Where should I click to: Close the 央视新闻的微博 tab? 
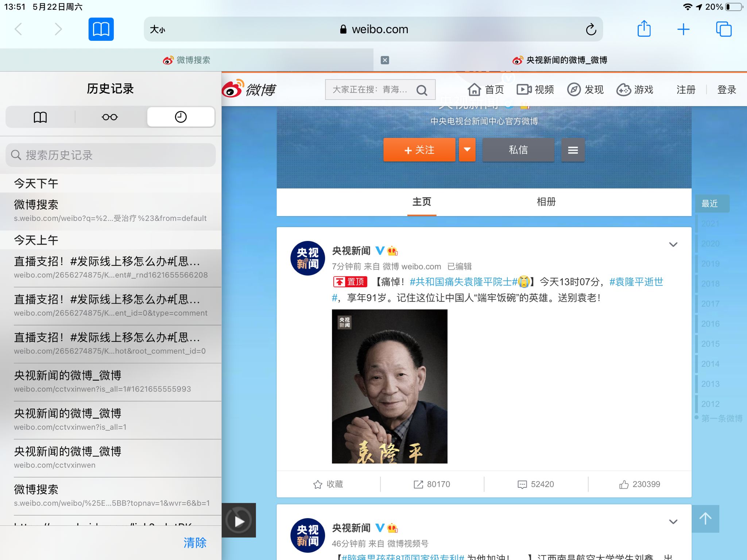pyautogui.click(x=385, y=60)
